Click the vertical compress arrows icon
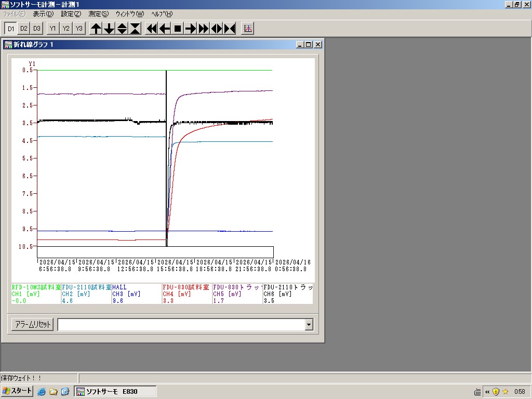The width and height of the screenshot is (532, 399). [x=135, y=29]
